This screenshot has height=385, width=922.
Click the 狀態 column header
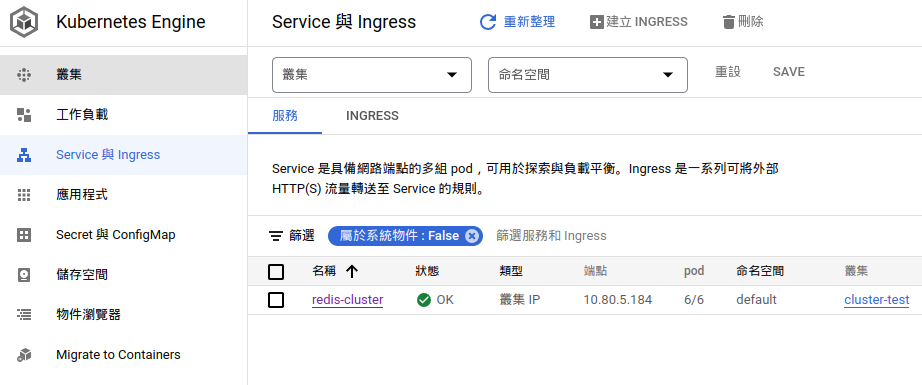click(x=427, y=272)
